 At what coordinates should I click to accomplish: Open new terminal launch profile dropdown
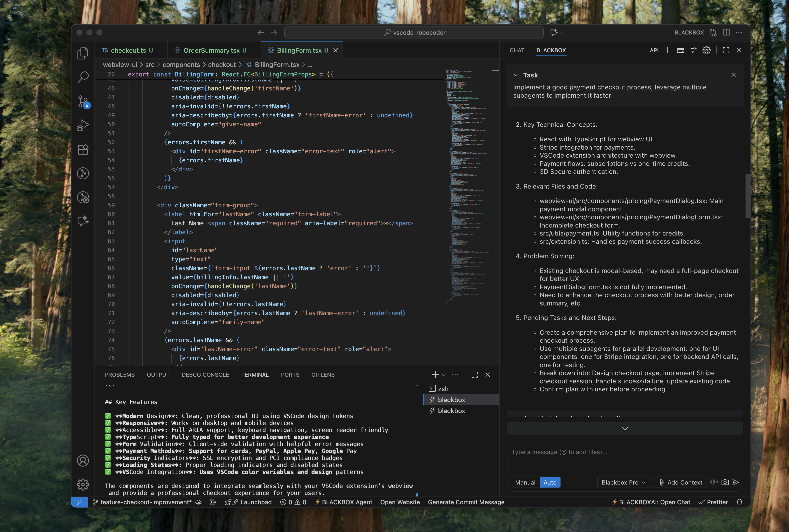[x=443, y=375]
